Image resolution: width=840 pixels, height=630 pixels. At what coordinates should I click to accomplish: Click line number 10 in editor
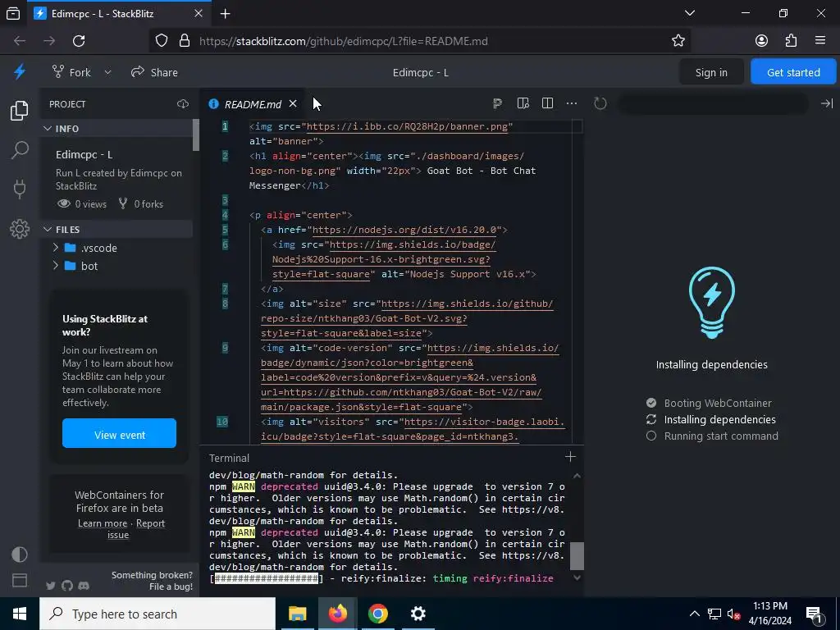(x=222, y=422)
